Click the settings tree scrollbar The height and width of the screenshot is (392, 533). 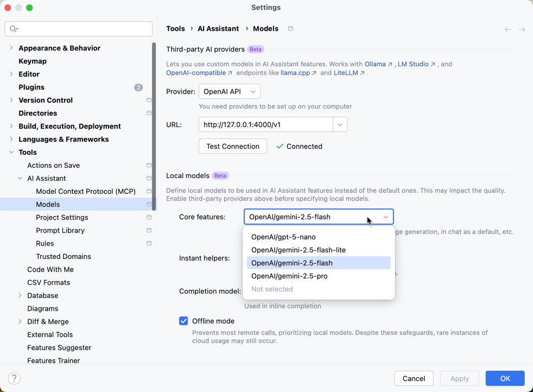click(x=154, y=126)
